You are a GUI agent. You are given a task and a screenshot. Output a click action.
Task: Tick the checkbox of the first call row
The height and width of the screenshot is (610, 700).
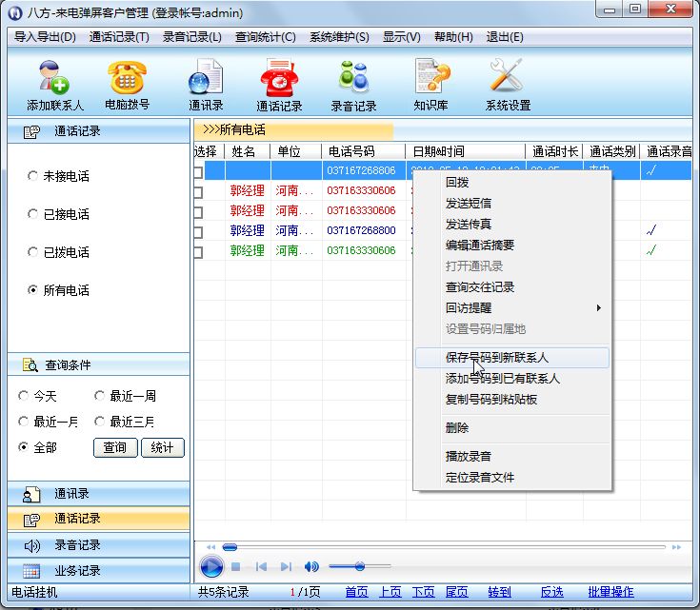198,172
